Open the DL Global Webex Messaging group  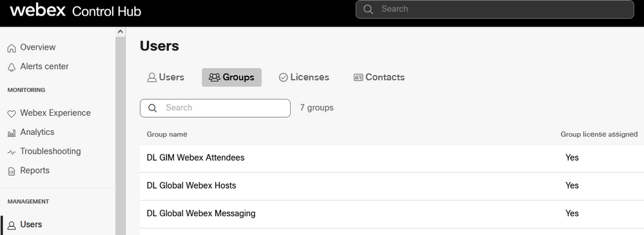[x=201, y=214]
